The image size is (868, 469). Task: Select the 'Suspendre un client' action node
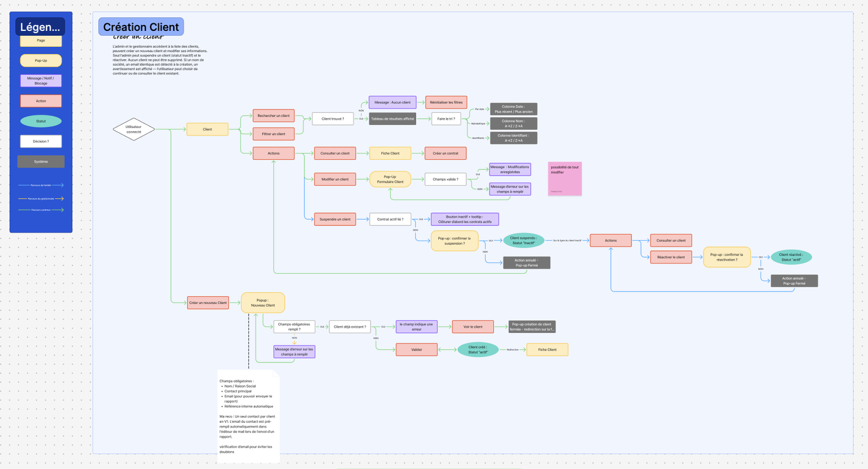pyautogui.click(x=335, y=219)
